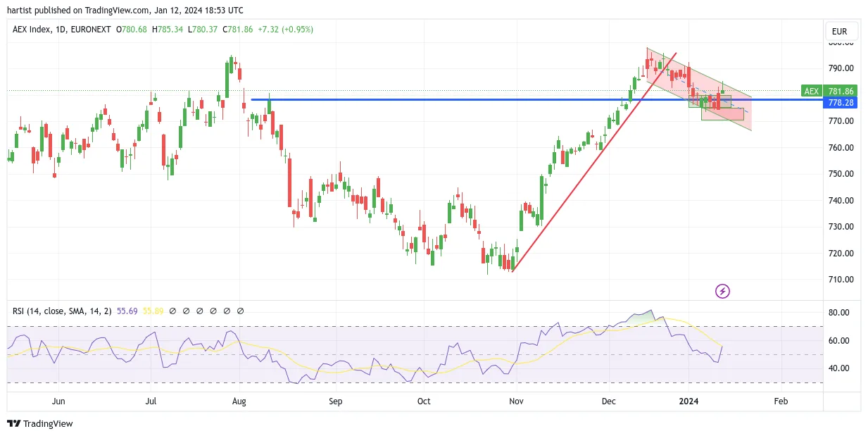Click the first empty-value symbol in RSI legend
Screen dimensions: 868x436
173,311
